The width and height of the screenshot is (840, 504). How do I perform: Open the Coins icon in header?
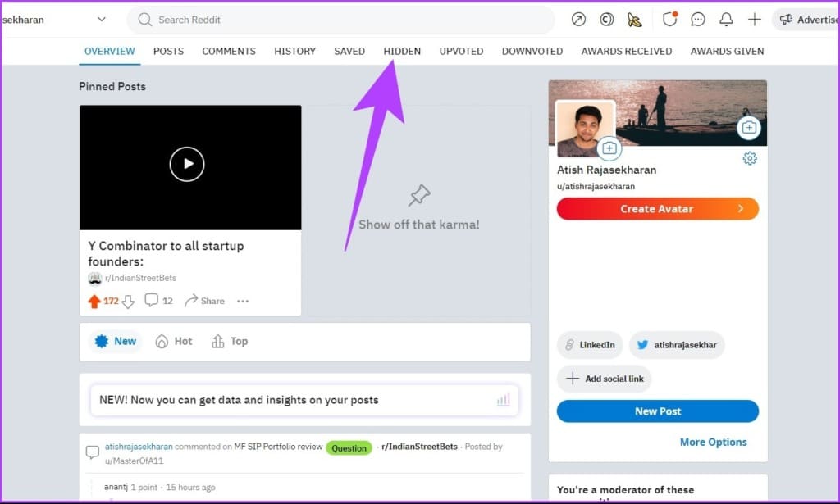click(x=606, y=20)
